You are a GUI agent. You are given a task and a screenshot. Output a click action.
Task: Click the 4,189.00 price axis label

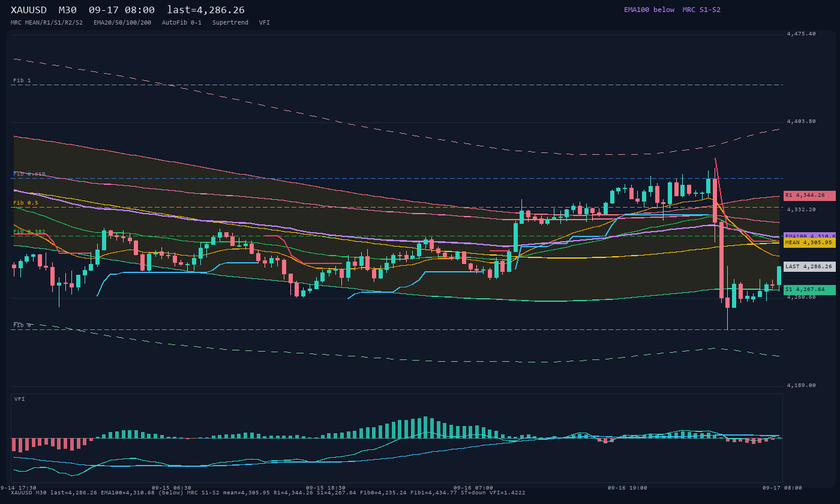point(802,385)
